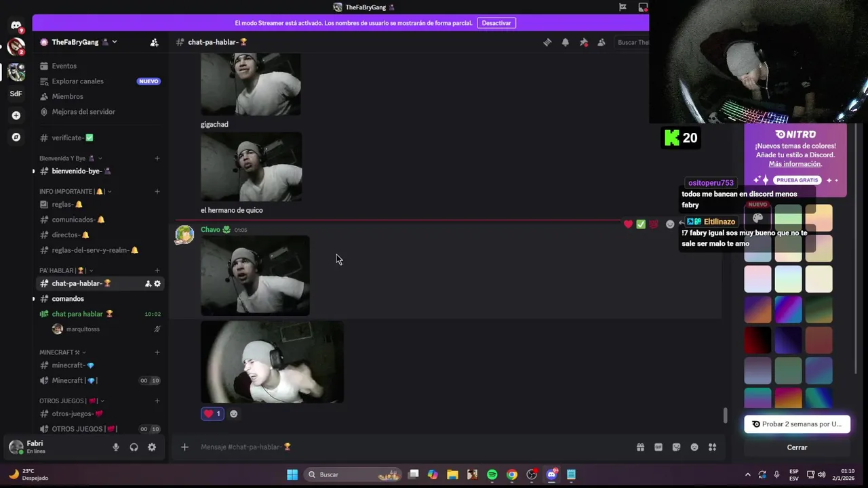868x488 pixels.
Task: Add a reaction next to the heart count
Action: click(233, 413)
